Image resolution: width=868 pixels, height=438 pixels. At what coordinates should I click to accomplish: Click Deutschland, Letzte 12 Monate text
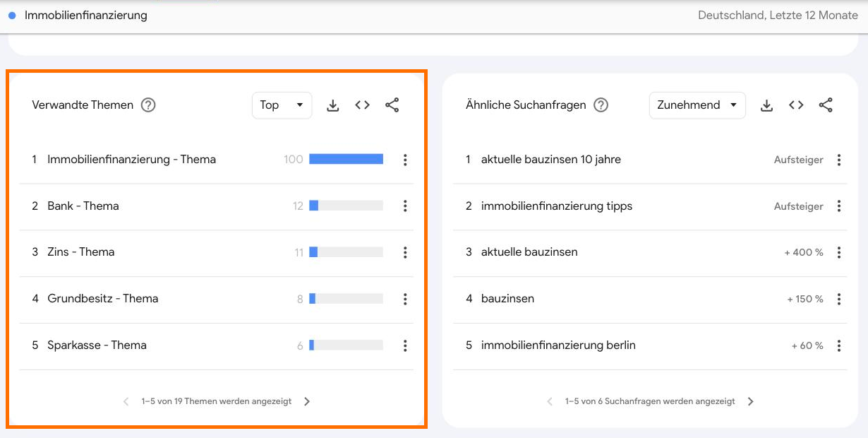tap(778, 15)
